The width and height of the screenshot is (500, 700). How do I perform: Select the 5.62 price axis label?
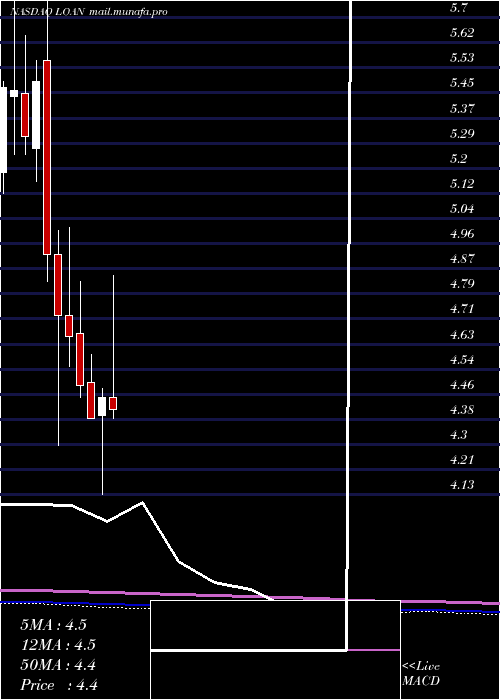462,33
